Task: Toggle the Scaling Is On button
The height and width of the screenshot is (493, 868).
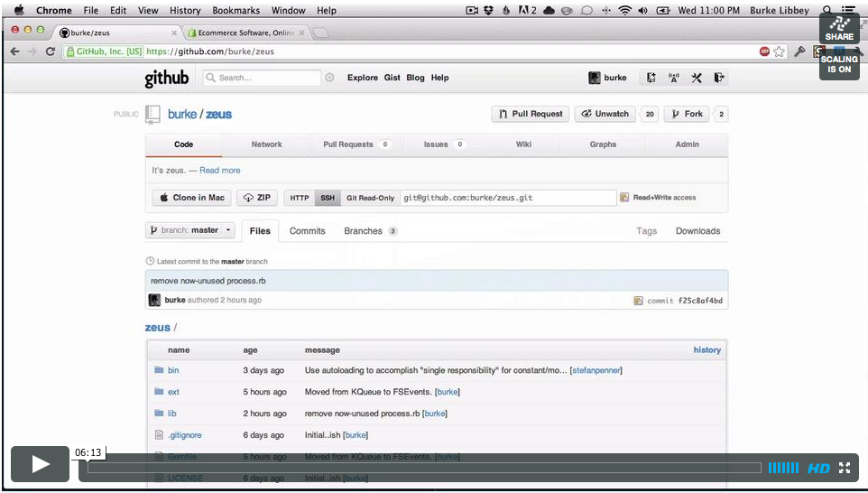Action: pyautogui.click(x=839, y=64)
